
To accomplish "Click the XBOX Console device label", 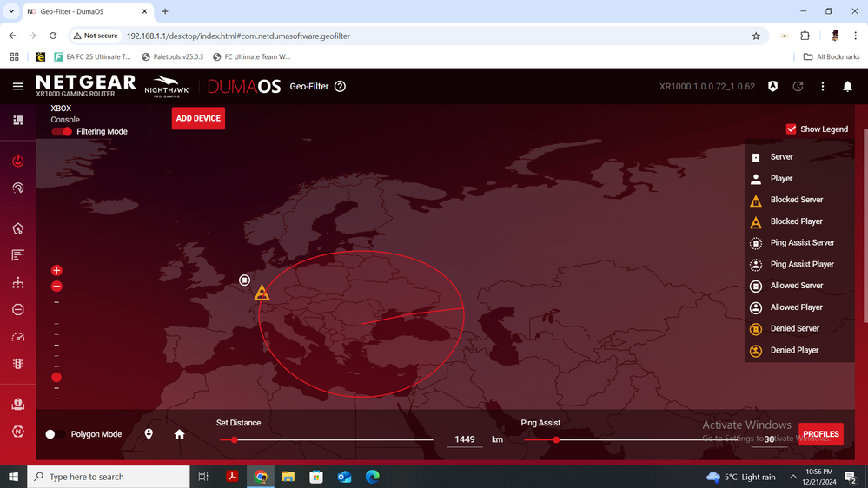I will point(65,114).
